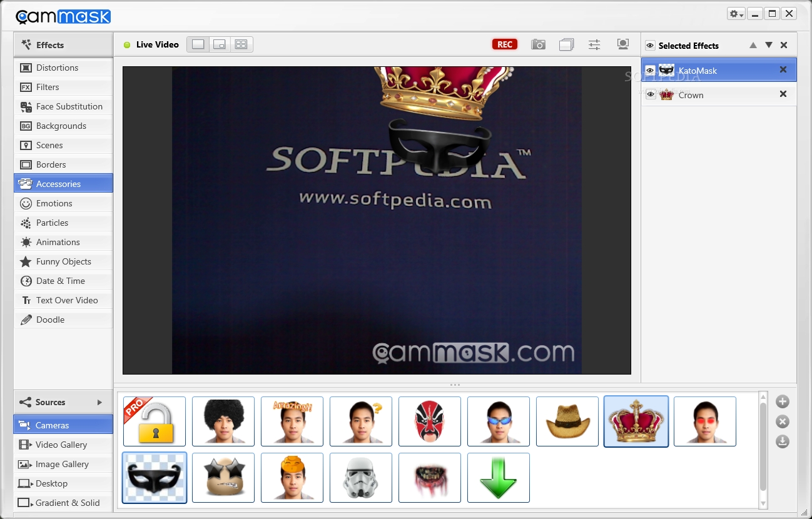Toggle visibility of all selected effects

pyautogui.click(x=650, y=46)
